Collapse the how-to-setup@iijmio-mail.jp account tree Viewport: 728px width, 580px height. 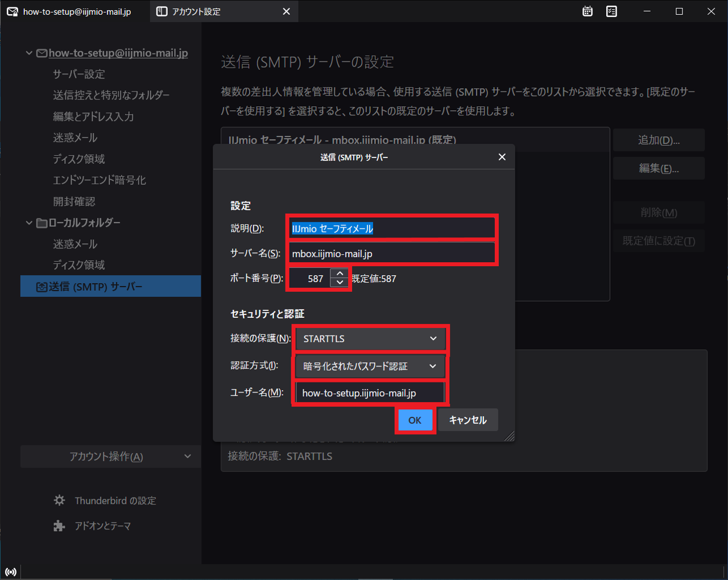(29, 53)
